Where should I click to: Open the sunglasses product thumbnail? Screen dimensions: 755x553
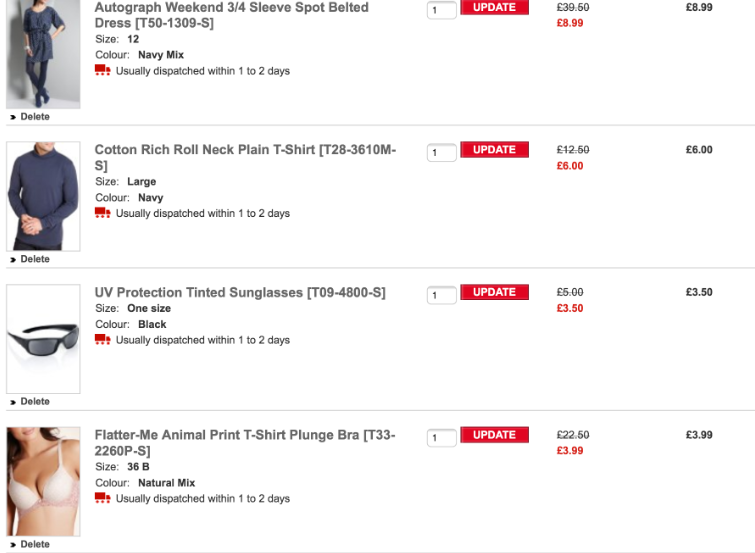43,339
